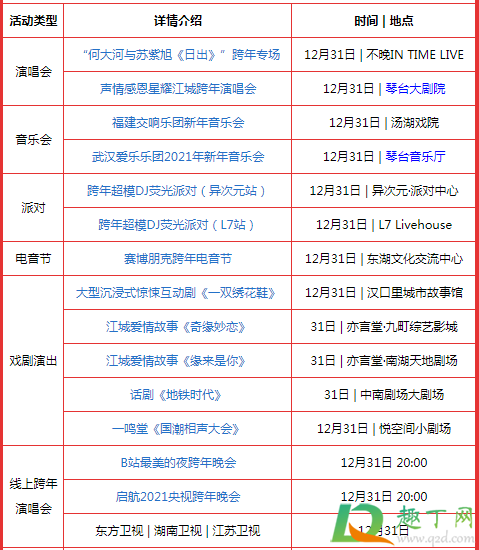This screenshot has height=550, width=479.
Task: Select the 详情介绍 header cell
Action: pyautogui.click(x=178, y=21)
